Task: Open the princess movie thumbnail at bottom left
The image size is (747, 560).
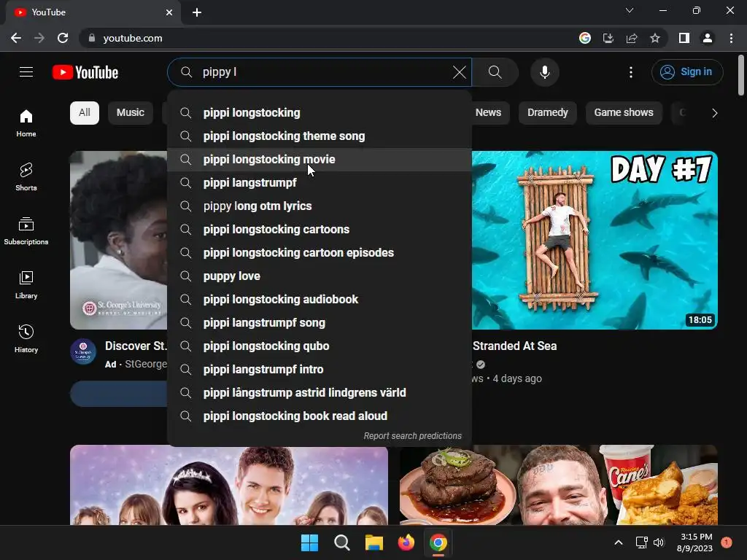Action: click(229, 485)
